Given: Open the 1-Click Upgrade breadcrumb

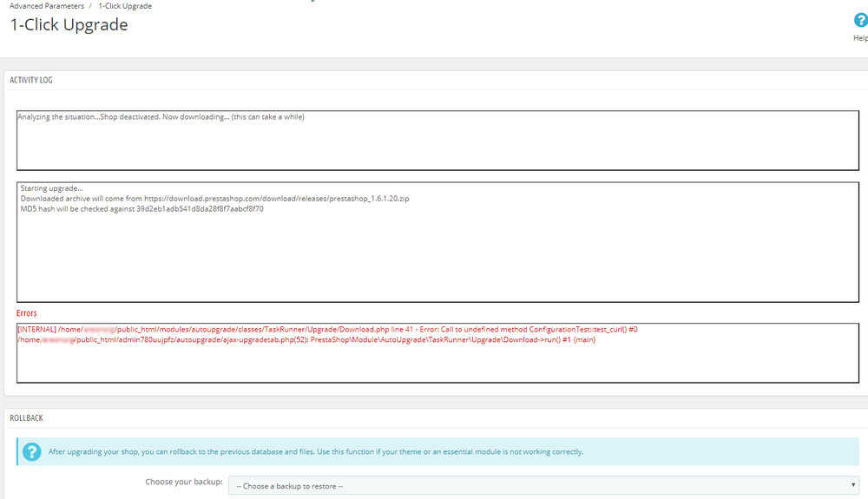Looking at the screenshot, I should 125,6.
